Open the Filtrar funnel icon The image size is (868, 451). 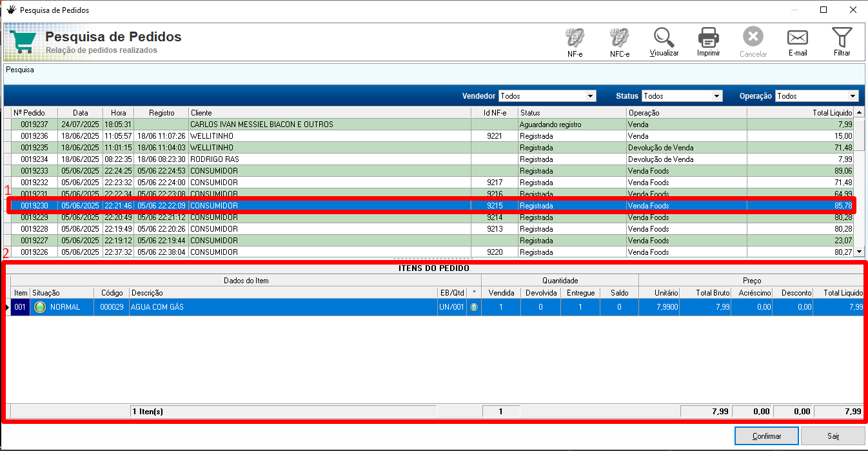pos(842,39)
